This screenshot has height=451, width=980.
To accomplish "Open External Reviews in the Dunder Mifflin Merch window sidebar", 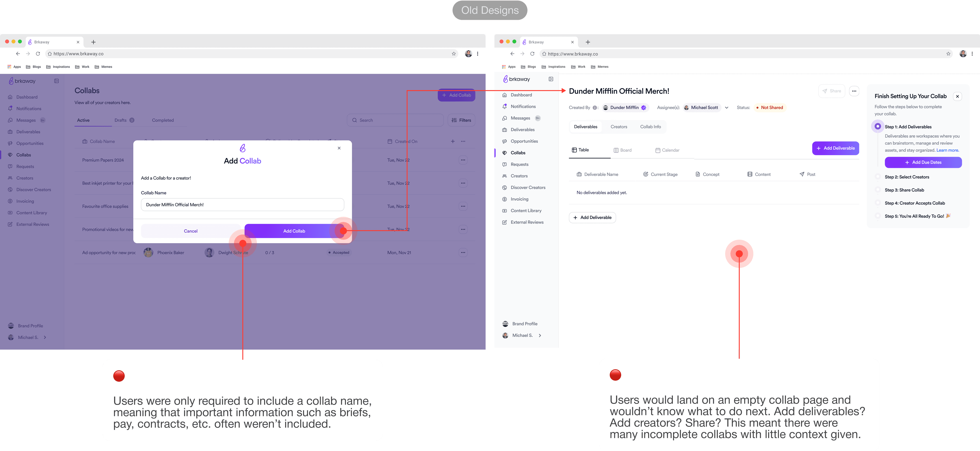I will coord(523,222).
